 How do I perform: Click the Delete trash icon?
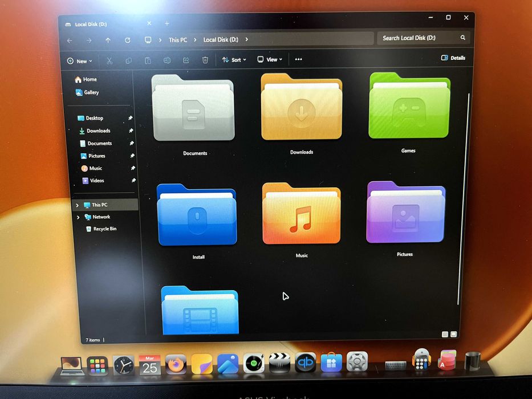pyautogui.click(x=205, y=60)
